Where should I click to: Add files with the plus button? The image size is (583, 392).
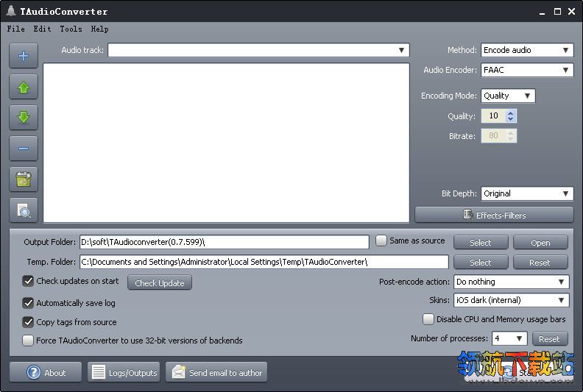pyautogui.click(x=24, y=56)
